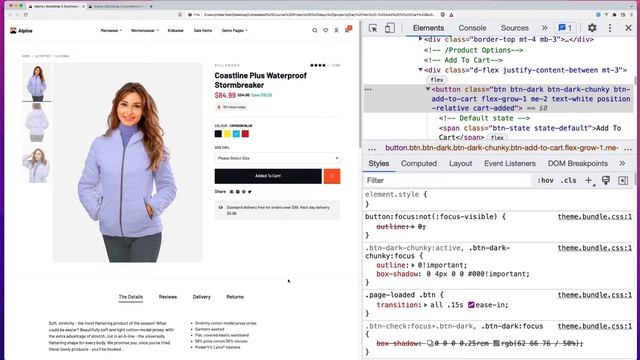Show more style pane tabs chevron
Image resolution: width=640 pixels, height=360 pixels.
point(622,163)
